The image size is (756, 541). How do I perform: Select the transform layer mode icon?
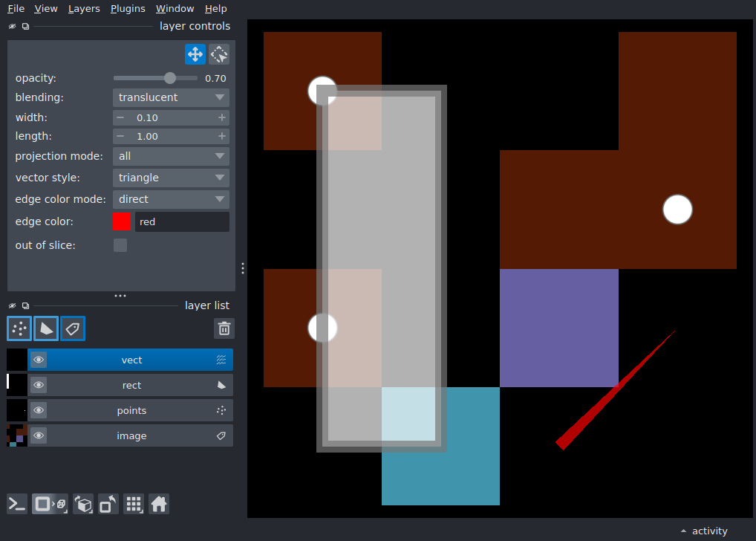click(x=219, y=54)
